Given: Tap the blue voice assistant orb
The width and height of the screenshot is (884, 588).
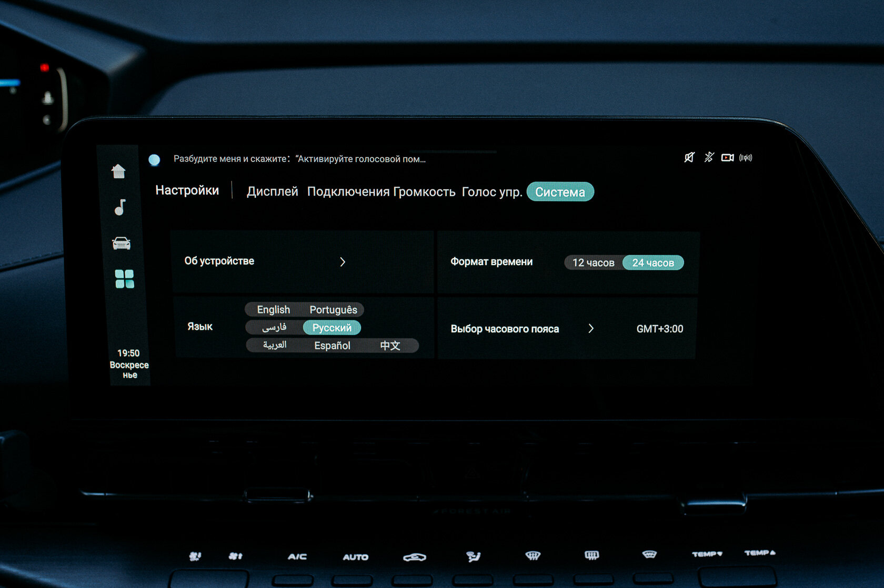Looking at the screenshot, I should [154, 160].
